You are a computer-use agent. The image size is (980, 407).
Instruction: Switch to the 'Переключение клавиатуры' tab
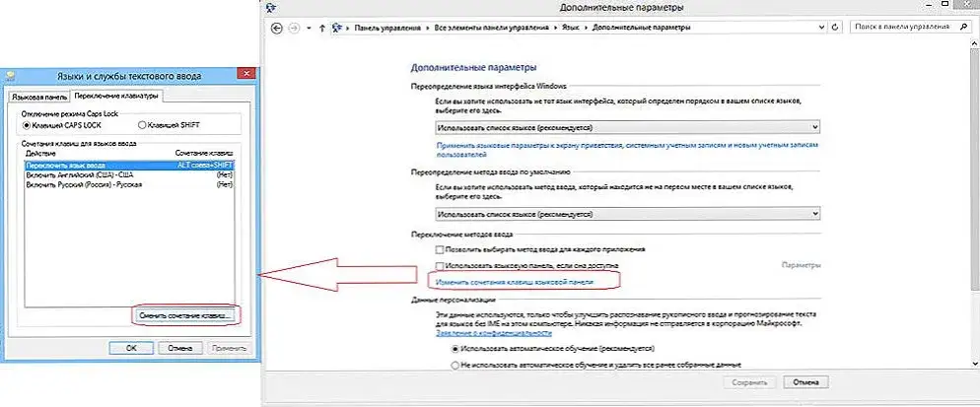pos(115,96)
